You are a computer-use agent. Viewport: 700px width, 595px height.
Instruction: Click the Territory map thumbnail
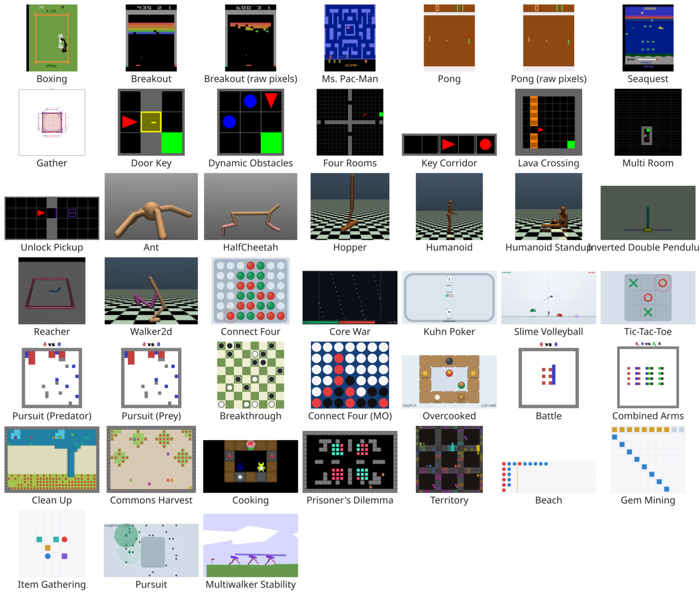point(449,460)
